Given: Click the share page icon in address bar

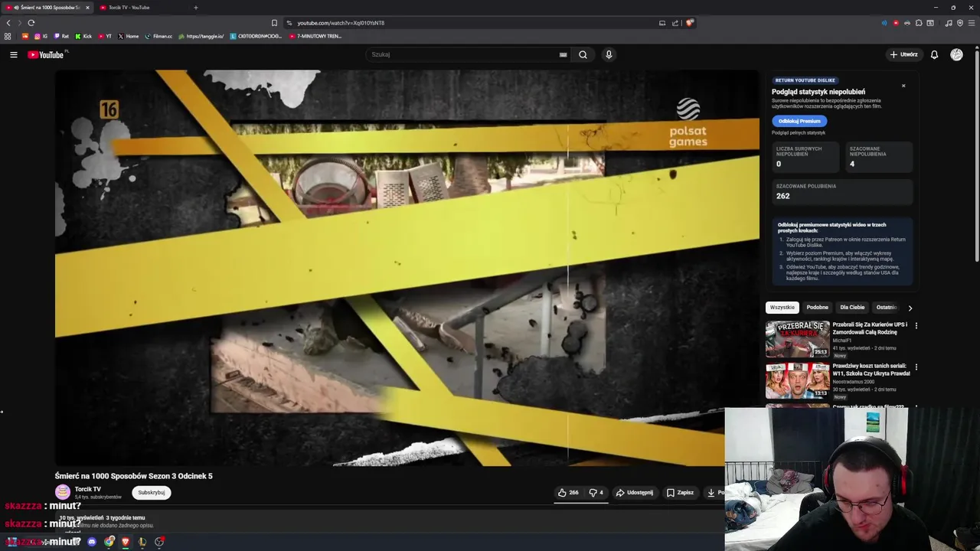Looking at the screenshot, I should click(x=675, y=23).
